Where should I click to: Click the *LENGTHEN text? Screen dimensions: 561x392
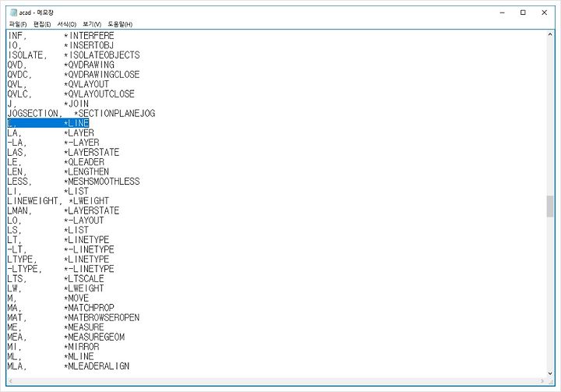(86, 171)
